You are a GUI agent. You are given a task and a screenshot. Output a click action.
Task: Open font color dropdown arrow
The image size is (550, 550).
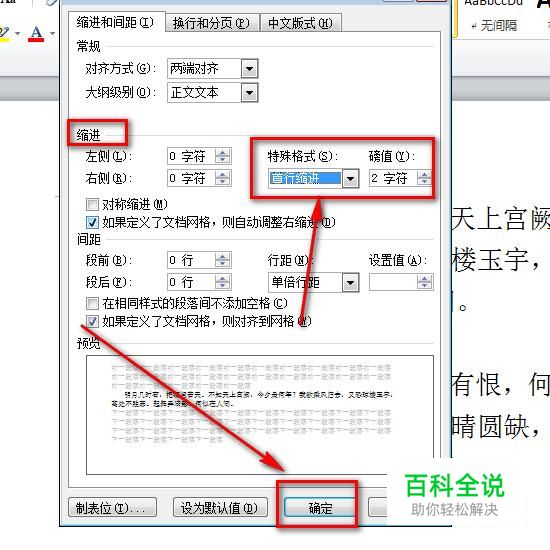pyautogui.click(x=53, y=34)
